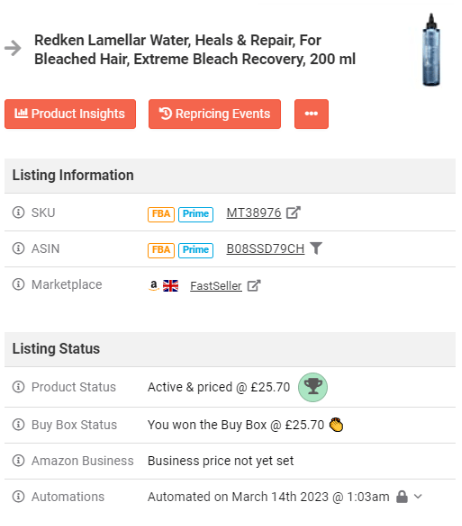
Task: Click the green trophy icon
Action: (313, 387)
